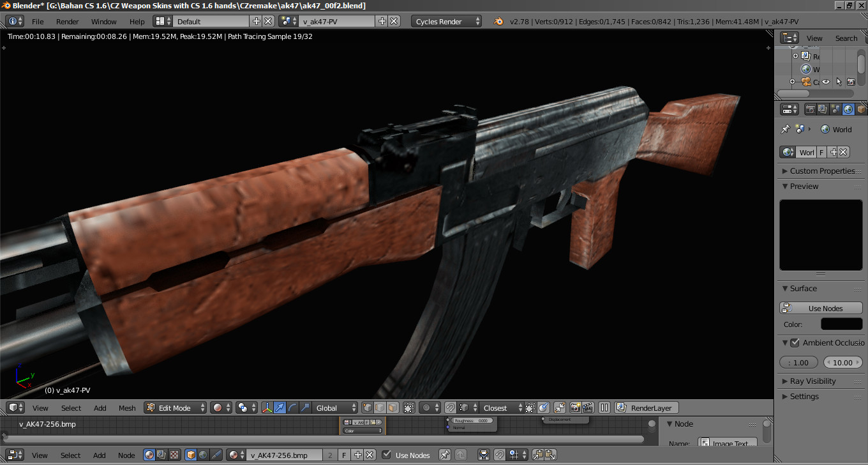
Task: Select the World nodes shading icon in node editor
Action: point(202,455)
